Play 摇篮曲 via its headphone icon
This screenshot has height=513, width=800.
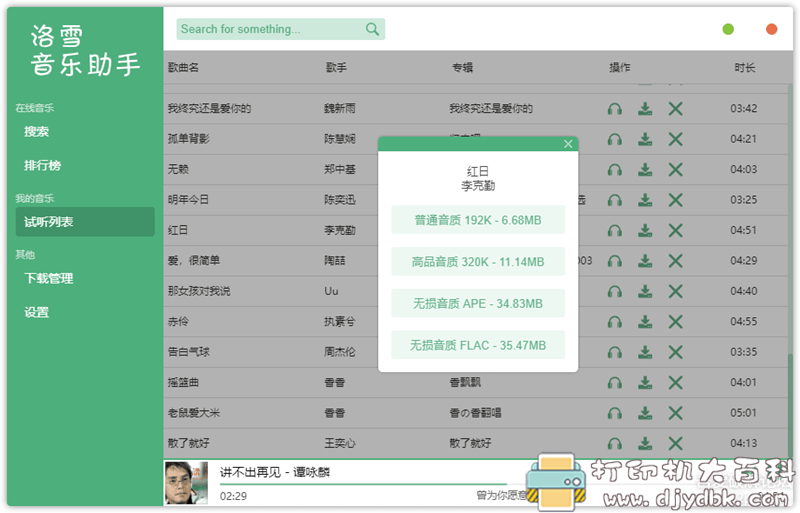click(x=615, y=383)
